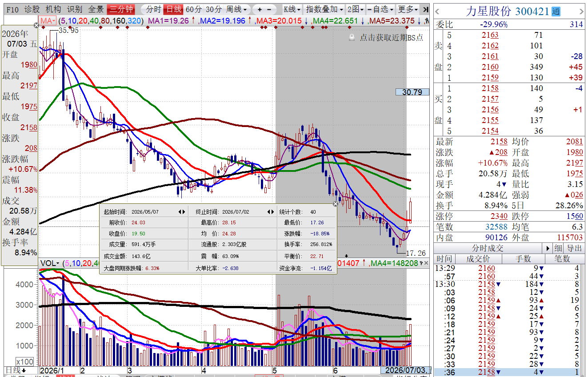
Task: Jump to end using the toolbar arrow icon
Action: 425,9
